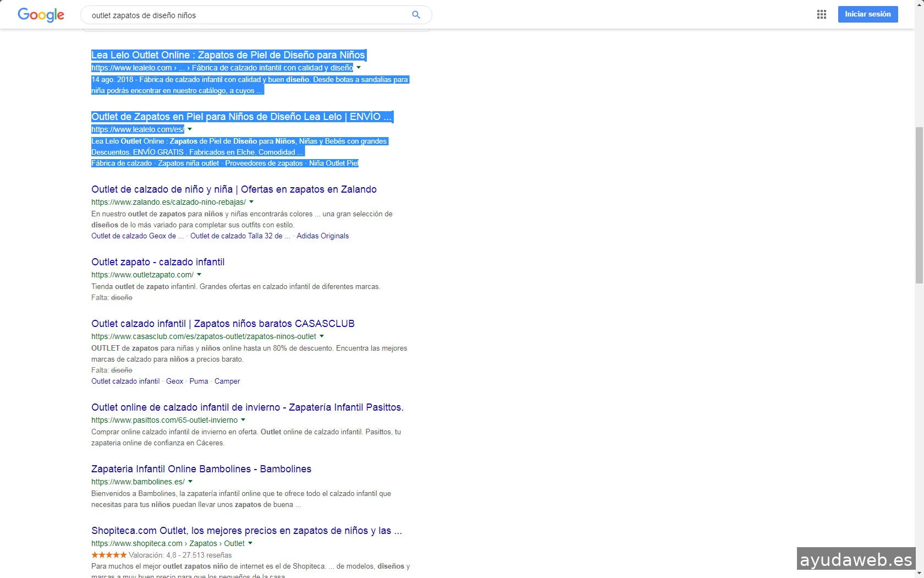Click Adidas Originals sitelink under Zalando
This screenshot has height=578, width=924.
pos(322,236)
